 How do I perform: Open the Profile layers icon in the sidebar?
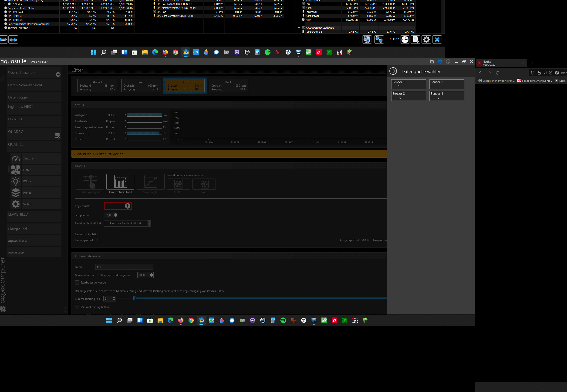pyautogui.click(x=16, y=193)
